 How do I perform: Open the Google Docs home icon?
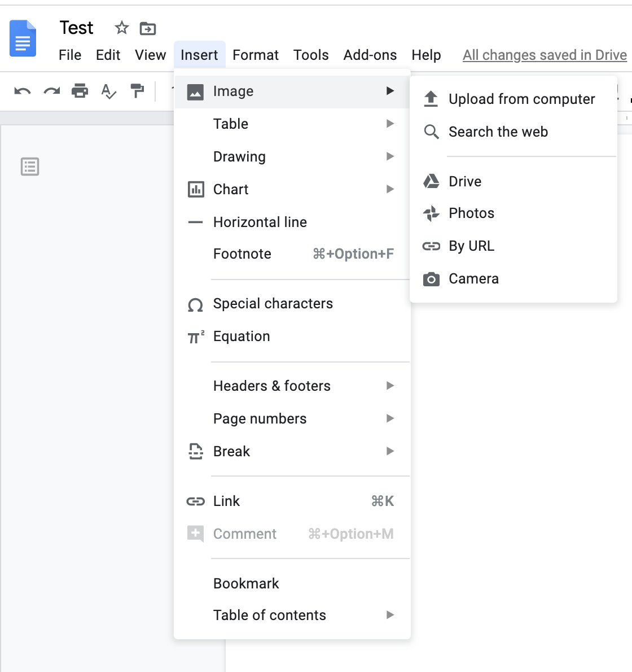(23, 38)
